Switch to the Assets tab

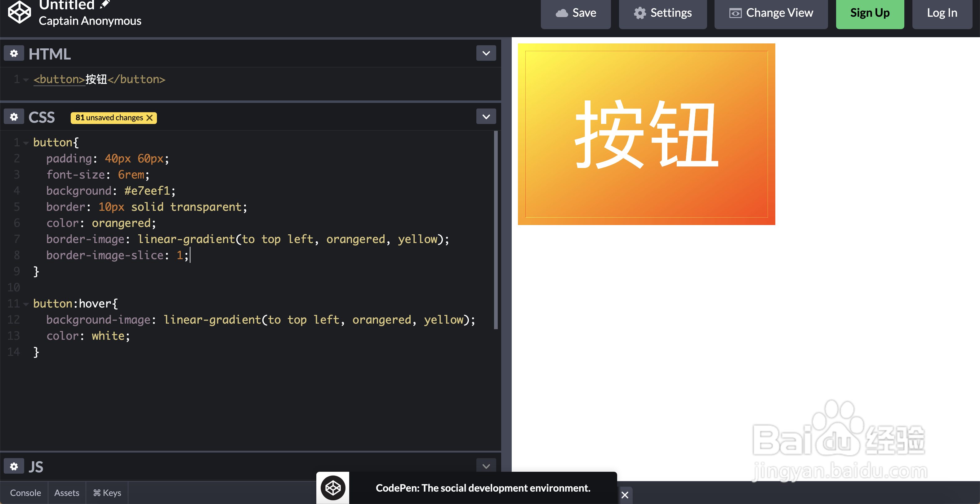click(x=67, y=492)
